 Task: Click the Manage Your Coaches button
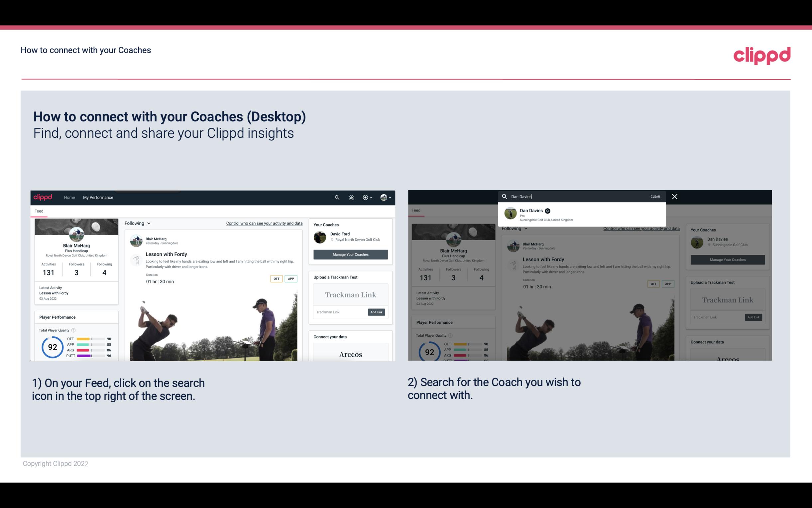coord(350,254)
